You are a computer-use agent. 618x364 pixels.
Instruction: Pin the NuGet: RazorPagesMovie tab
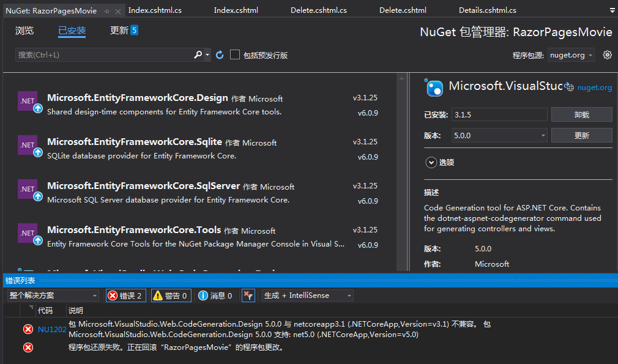(107, 12)
